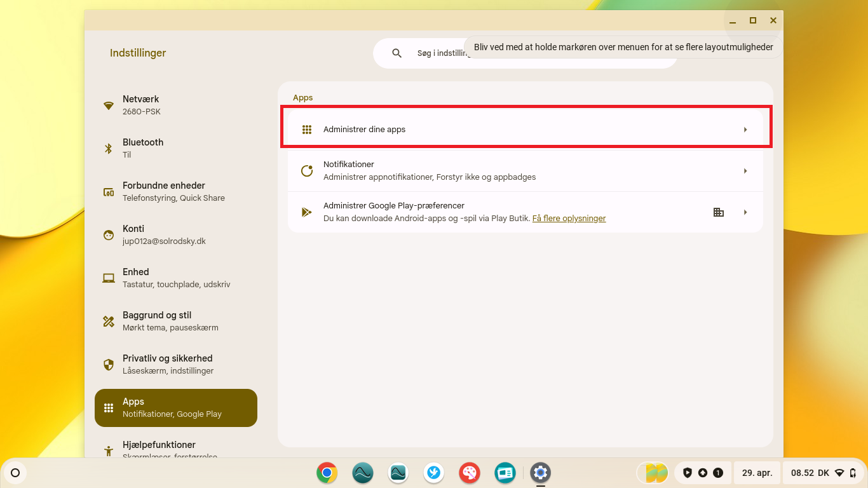This screenshot has height=488, width=868.
Task: Open the date 29. apr. calendar button
Action: click(x=757, y=473)
